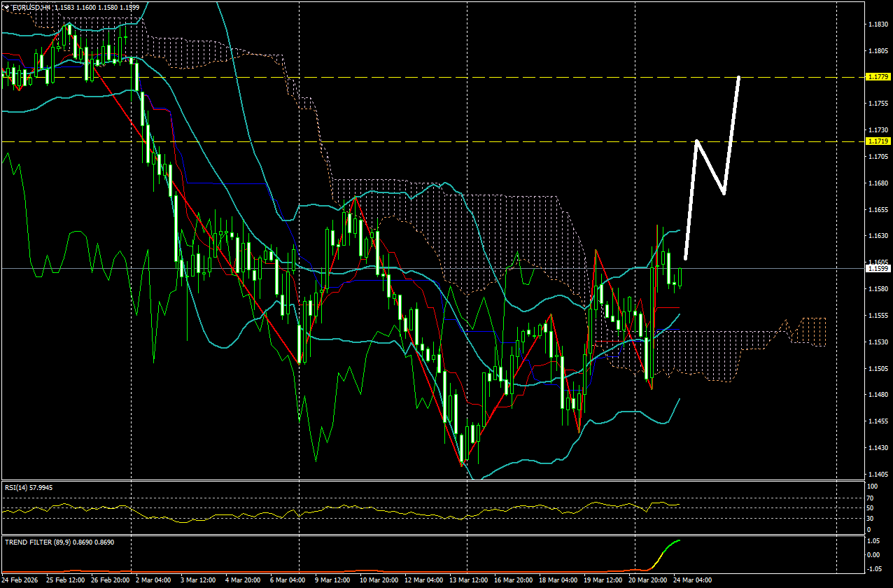Click the 1.1430 value on price scale
Image resolution: width=893 pixels, height=588 pixels.
point(878,448)
